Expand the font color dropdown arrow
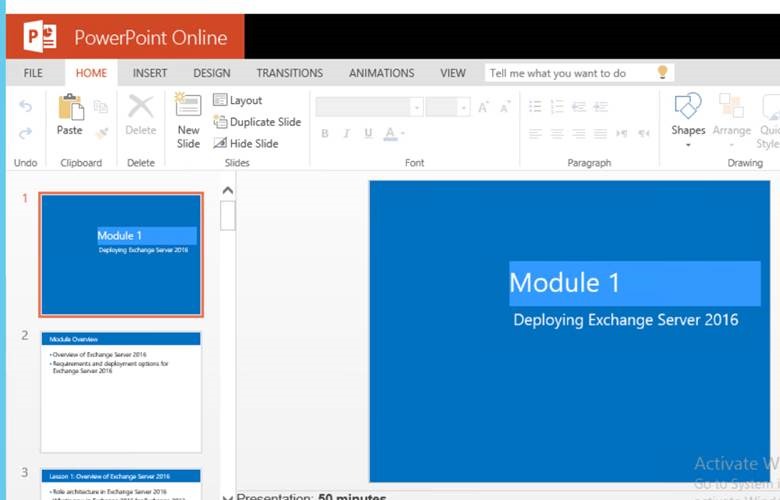The width and height of the screenshot is (780, 500). pos(402,133)
